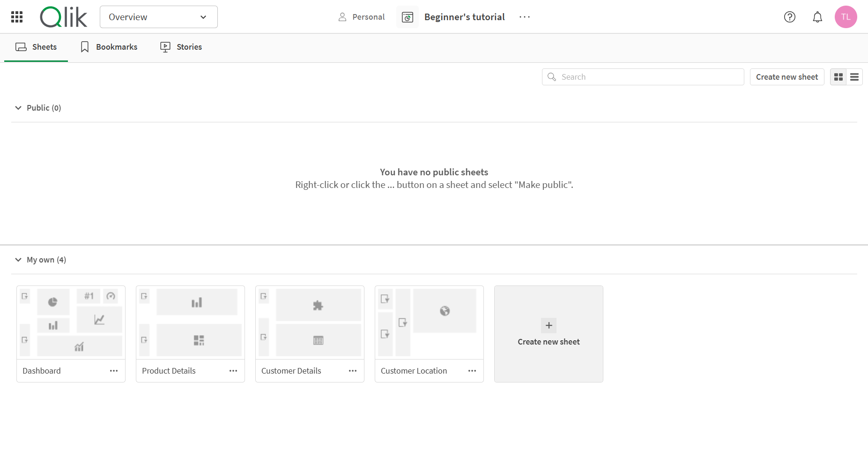Image resolution: width=868 pixels, height=450 pixels.
Task: Switch to the Bookmarks tab
Action: (109, 47)
